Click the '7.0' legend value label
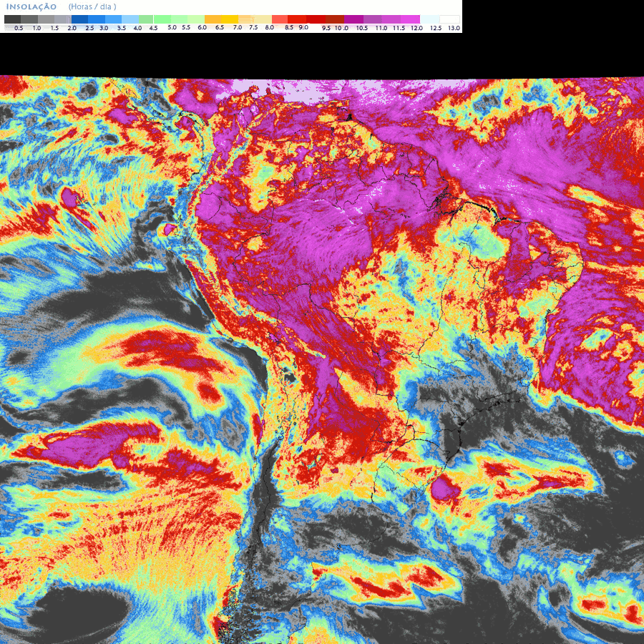Viewport: 644px width, 644px height. coord(238,27)
